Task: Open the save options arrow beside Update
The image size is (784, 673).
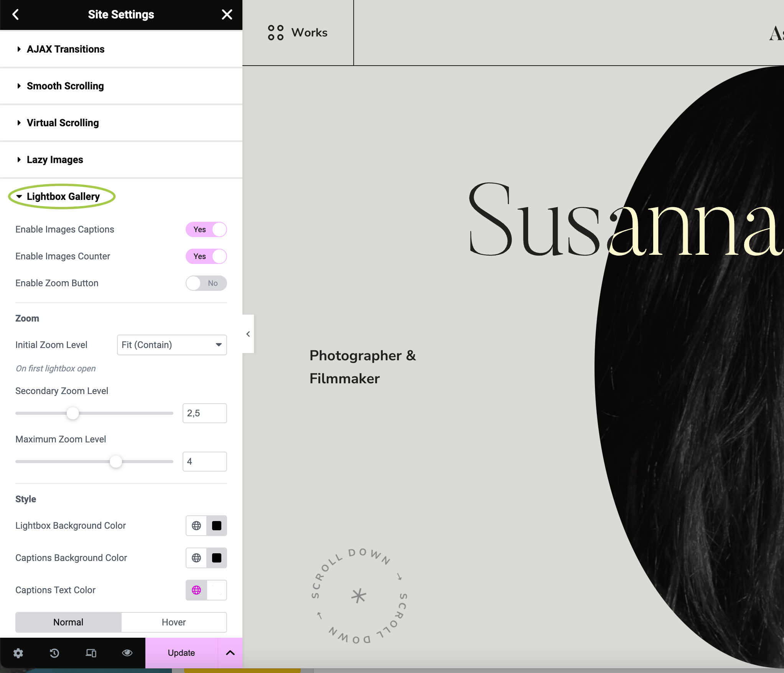Action: (230, 653)
